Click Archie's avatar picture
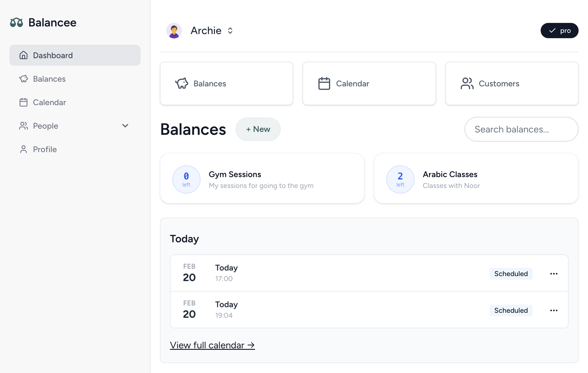The height and width of the screenshot is (373, 588). click(174, 30)
